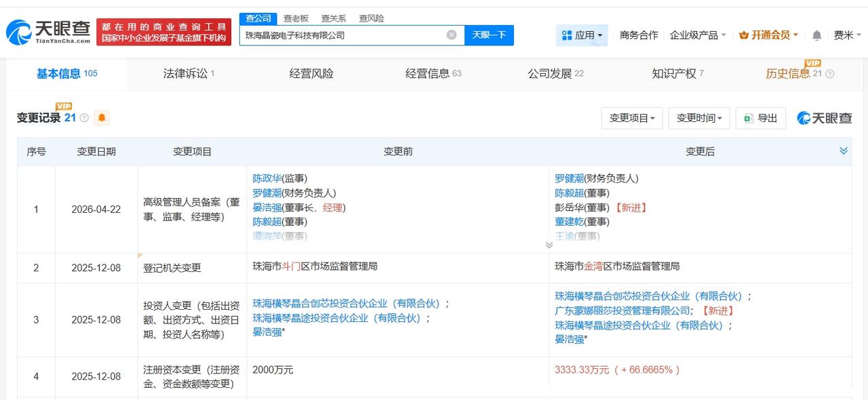Open 罗健潮 link in 变更后 column
Viewport: 868px width, 400px height.
click(x=569, y=178)
